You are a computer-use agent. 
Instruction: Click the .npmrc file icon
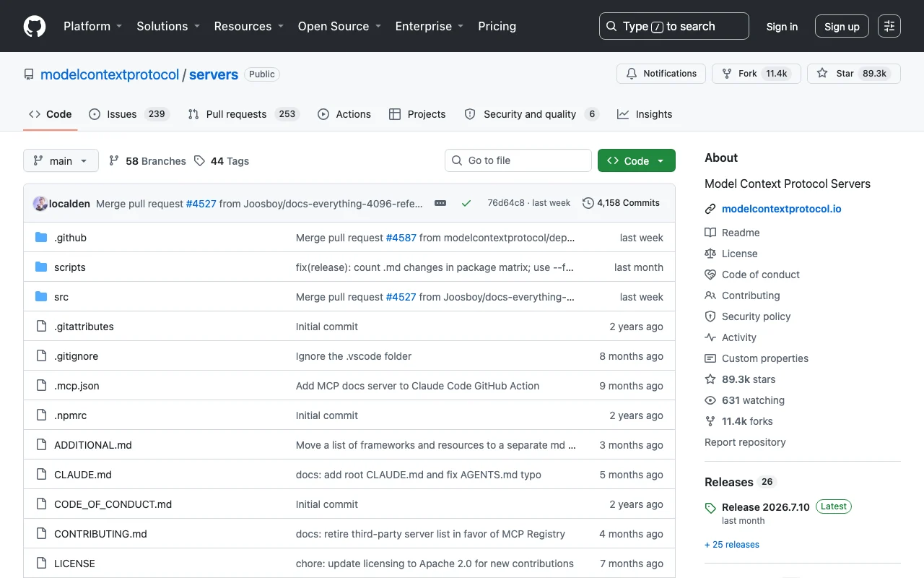click(x=41, y=415)
